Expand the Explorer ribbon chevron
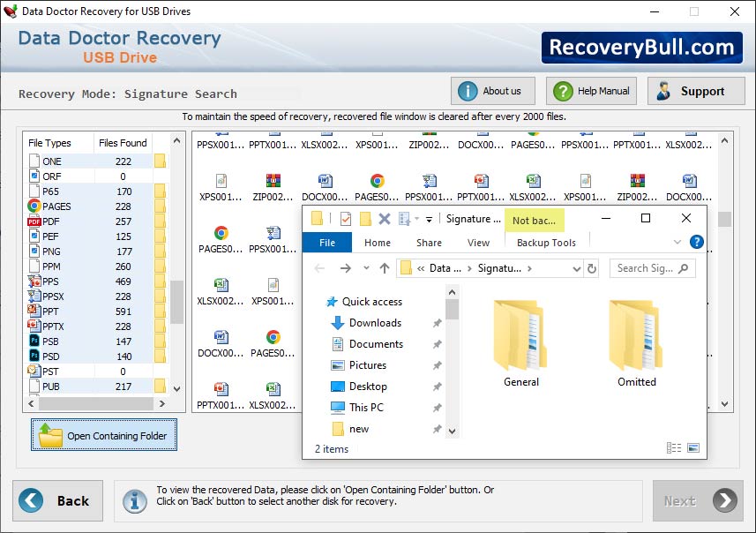The height and width of the screenshot is (533, 756). [x=677, y=242]
